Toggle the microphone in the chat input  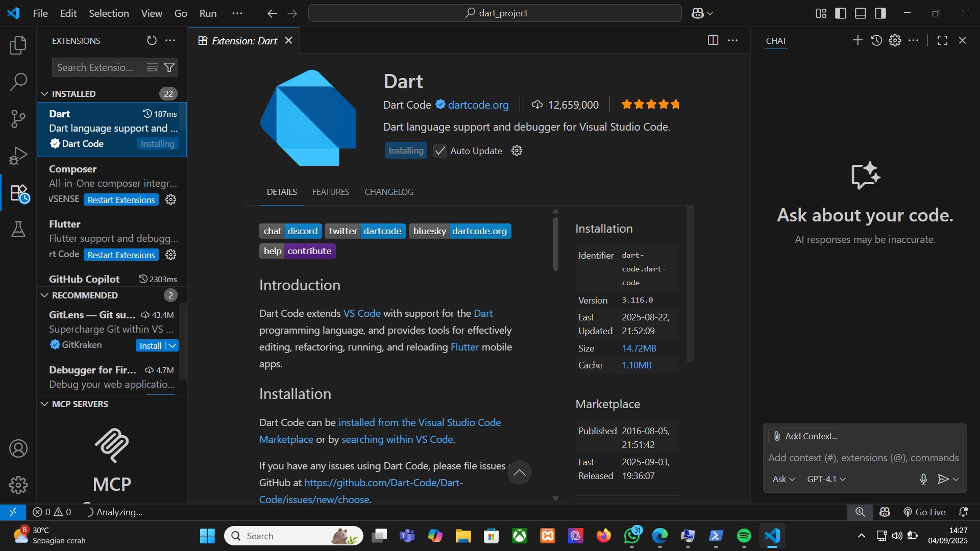923,479
